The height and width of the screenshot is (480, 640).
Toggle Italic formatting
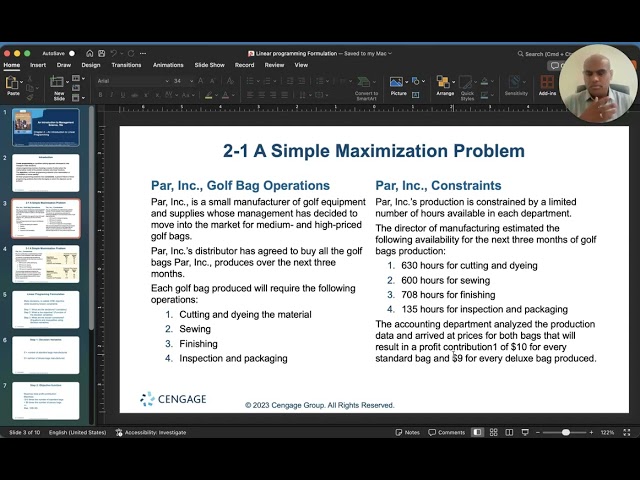111,95
